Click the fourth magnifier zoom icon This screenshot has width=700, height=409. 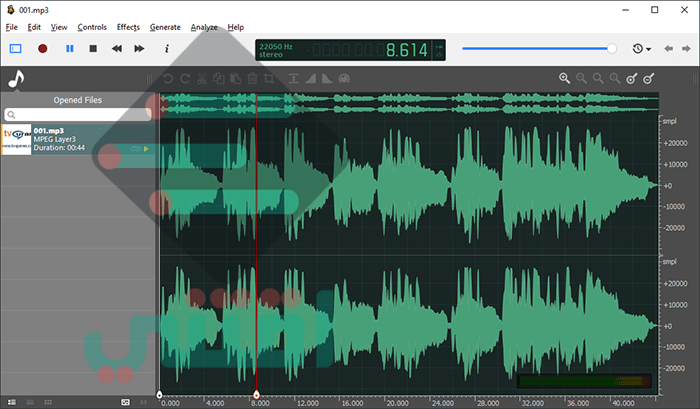[x=615, y=79]
